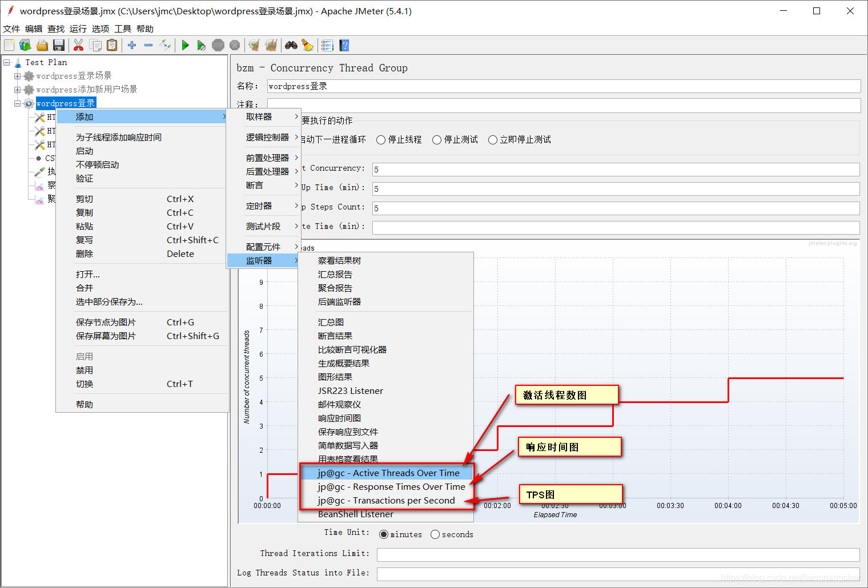868x588 pixels.
Task: Expand the wordpress添加新用户场景 tree node
Action: [x=17, y=90]
